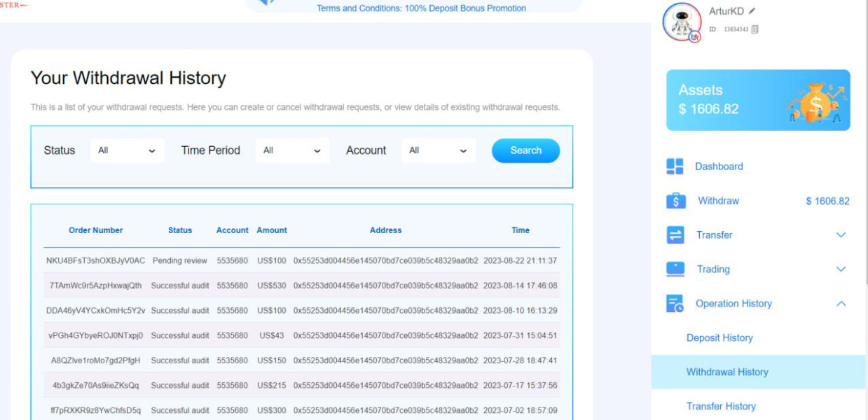
Task: Select Transfer History in sidebar
Action: 721,407
